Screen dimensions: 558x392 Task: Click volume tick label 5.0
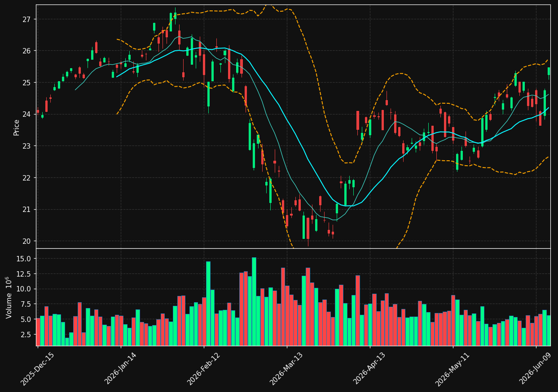click(26, 319)
